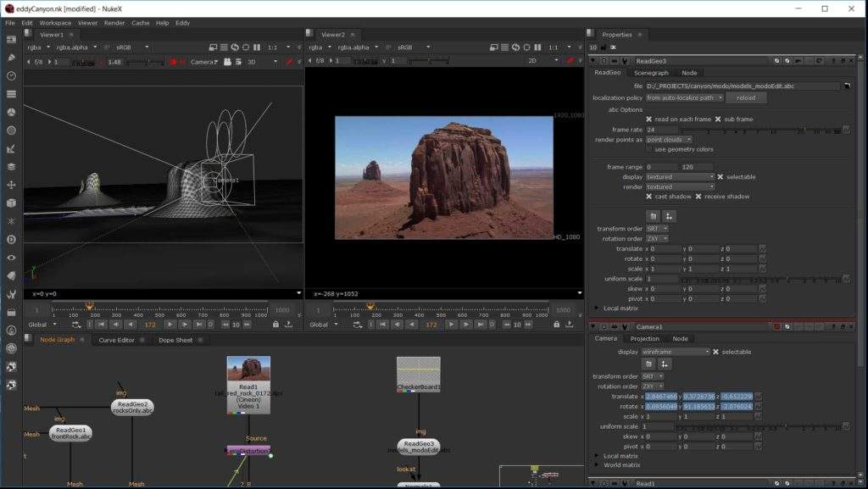868x489 pixels.
Task: Expand the ReadGeo3 Local matrix section
Action: pos(598,308)
